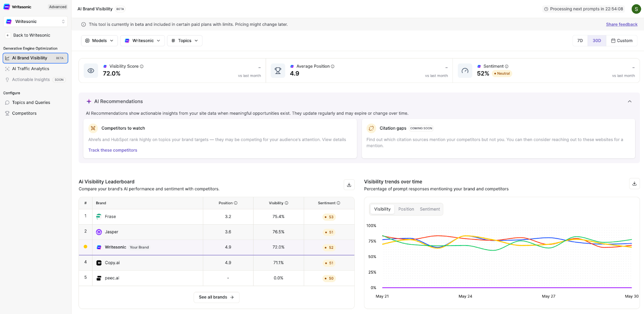Click the May 24 chart axis label
Image resolution: width=644 pixels, height=314 pixels.
(465, 296)
